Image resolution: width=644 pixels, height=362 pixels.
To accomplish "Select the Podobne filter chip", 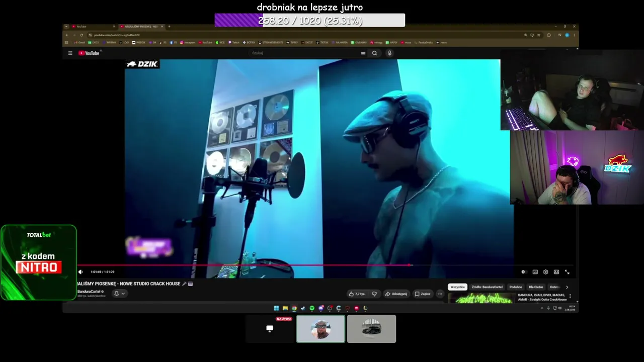I will pyautogui.click(x=516, y=287).
